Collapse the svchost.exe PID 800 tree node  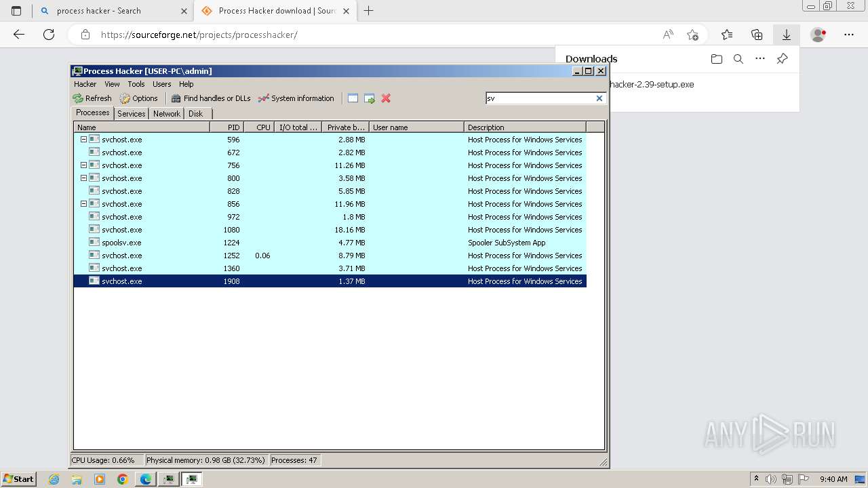click(x=84, y=178)
